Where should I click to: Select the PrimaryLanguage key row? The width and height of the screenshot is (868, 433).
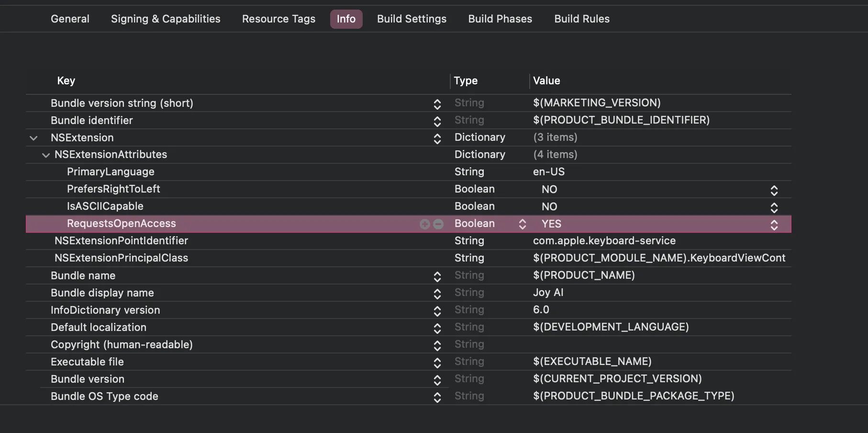pyautogui.click(x=111, y=172)
